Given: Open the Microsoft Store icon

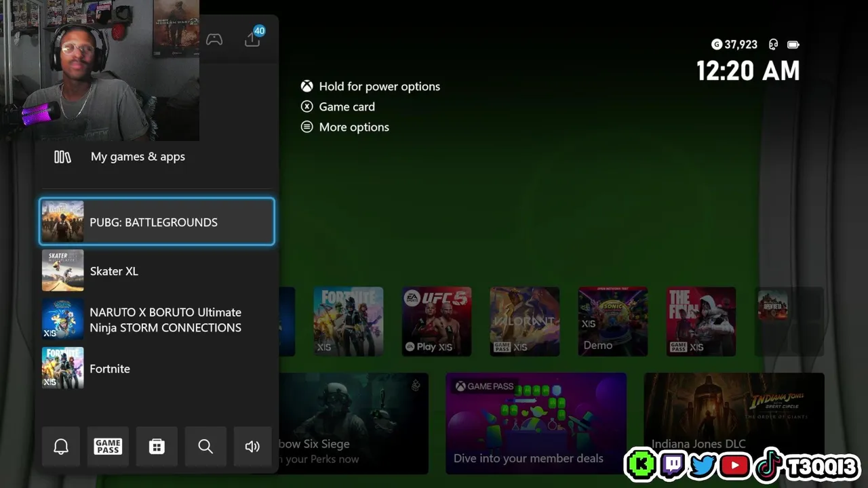Looking at the screenshot, I should tap(157, 446).
